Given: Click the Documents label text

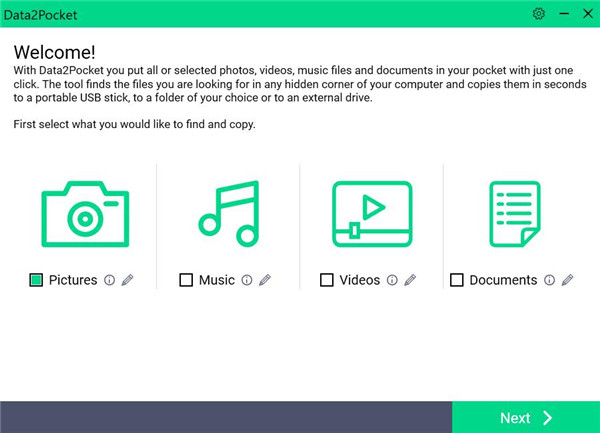Looking at the screenshot, I should click(503, 280).
